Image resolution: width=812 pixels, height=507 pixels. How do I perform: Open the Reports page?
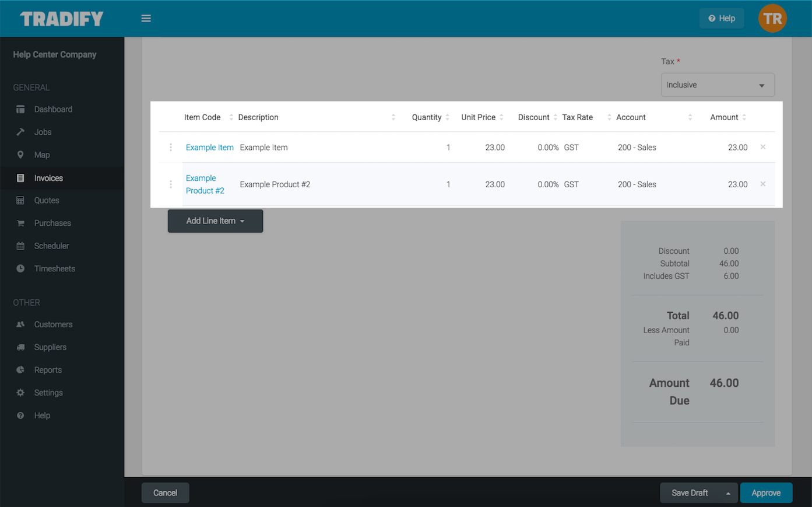coord(48,370)
